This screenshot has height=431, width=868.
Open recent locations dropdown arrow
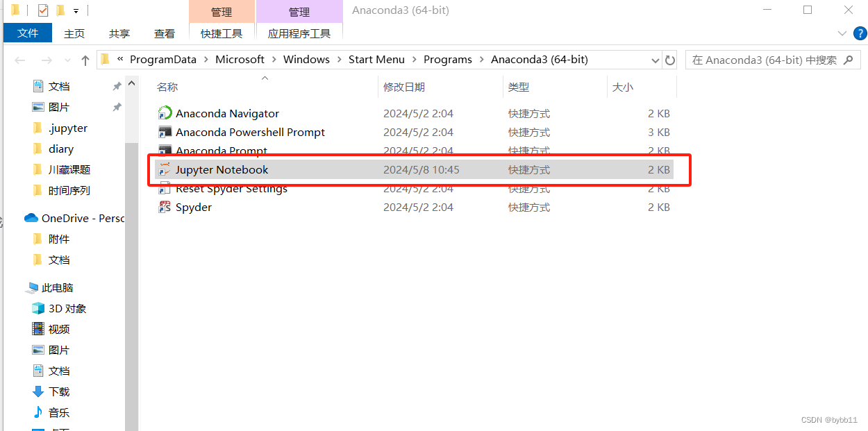[x=67, y=60]
